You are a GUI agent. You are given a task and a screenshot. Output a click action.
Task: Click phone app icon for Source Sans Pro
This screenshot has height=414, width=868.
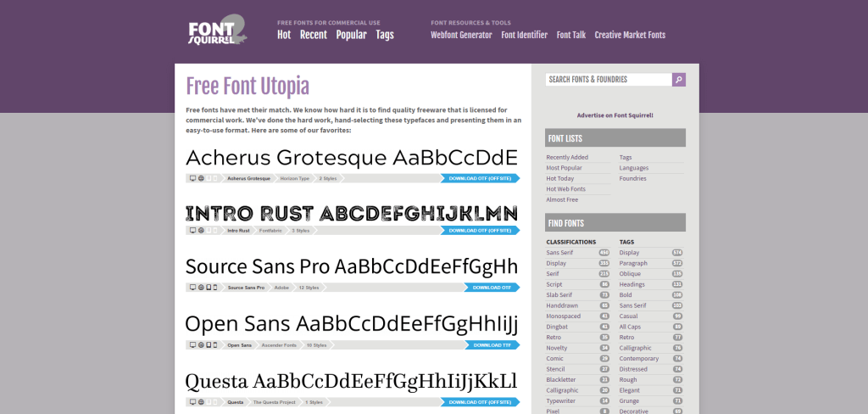[x=215, y=288]
